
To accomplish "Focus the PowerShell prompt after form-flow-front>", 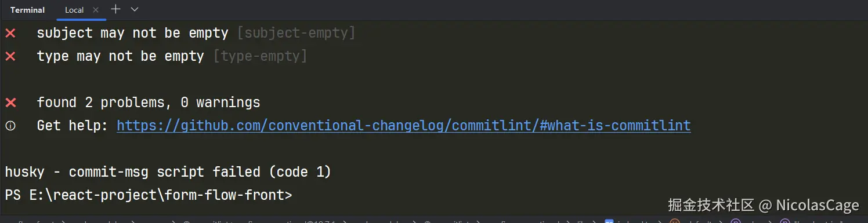I will click(x=302, y=195).
